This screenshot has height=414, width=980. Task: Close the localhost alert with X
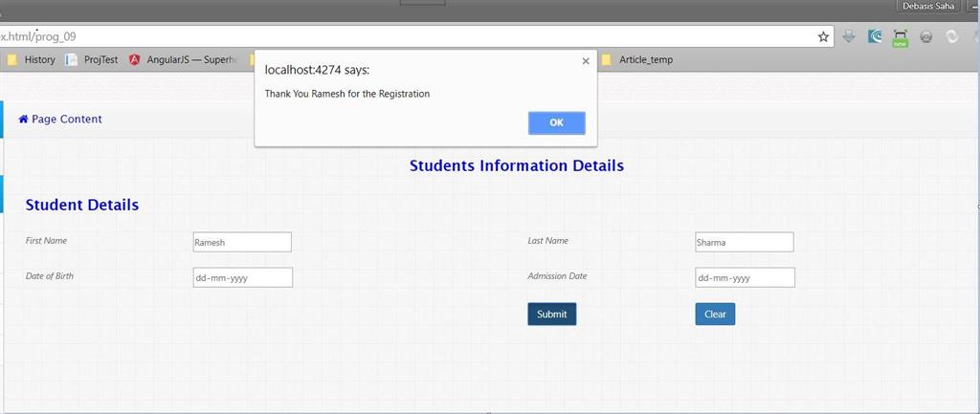[586, 61]
